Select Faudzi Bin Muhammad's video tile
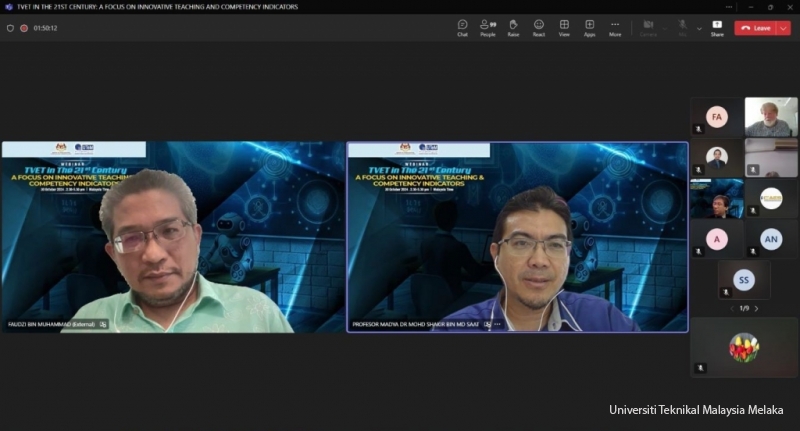Image resolution: width=800 pixels, height=431 pixels. click(173, 236)
